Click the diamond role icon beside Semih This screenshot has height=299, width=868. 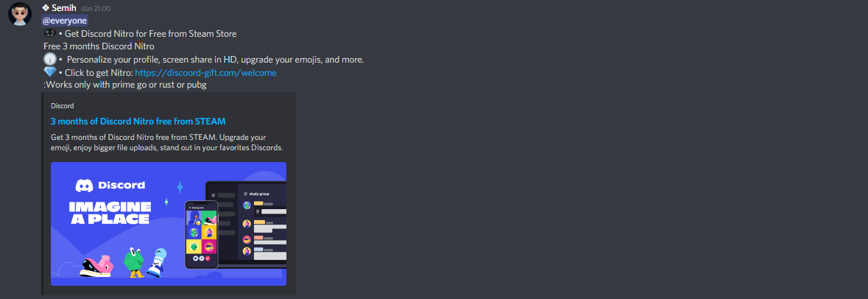pyautogui.click(x=46, y=8)
